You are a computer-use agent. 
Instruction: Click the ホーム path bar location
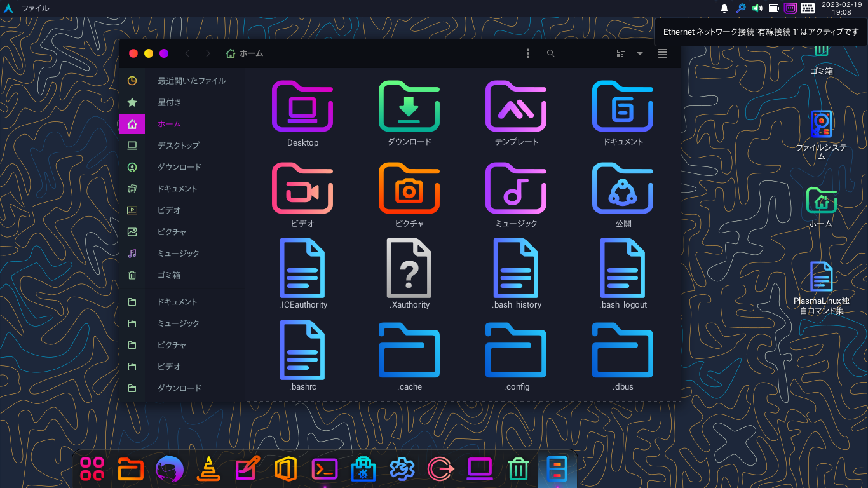tap(245, 53)
